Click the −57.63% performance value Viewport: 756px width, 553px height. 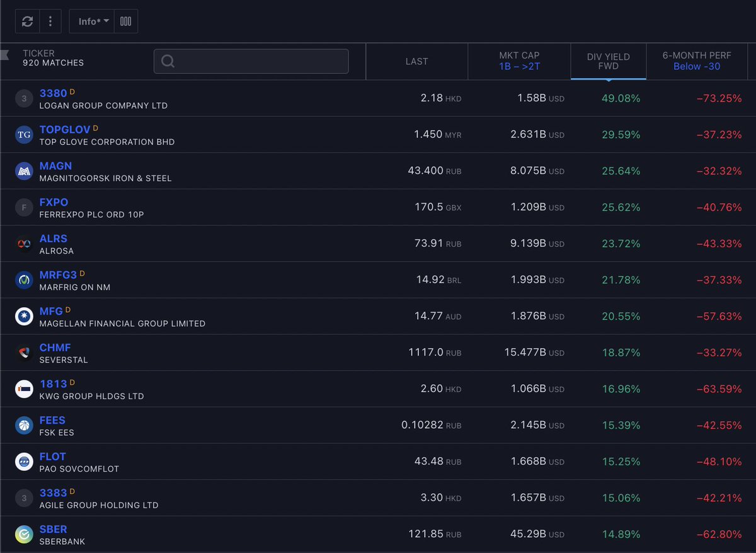click(x=719, y=317)
